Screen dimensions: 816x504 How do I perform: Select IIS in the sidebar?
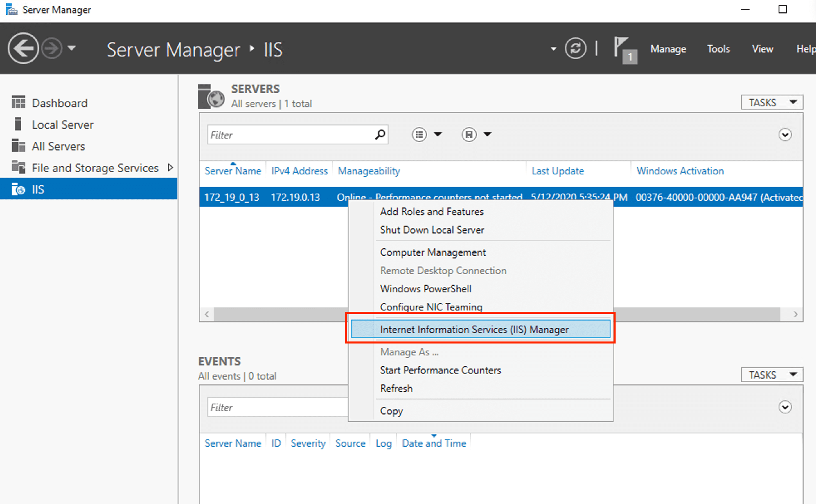click(x=88, y=189)
